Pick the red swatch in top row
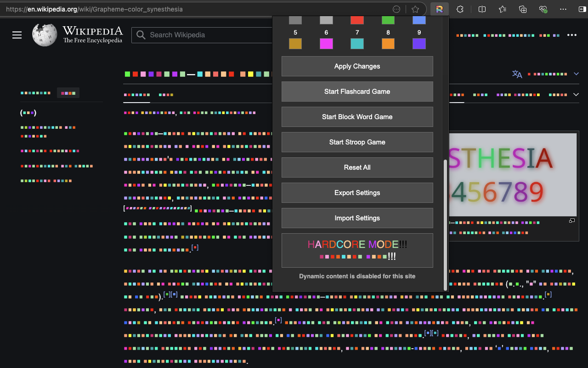 tap(357, 20)
